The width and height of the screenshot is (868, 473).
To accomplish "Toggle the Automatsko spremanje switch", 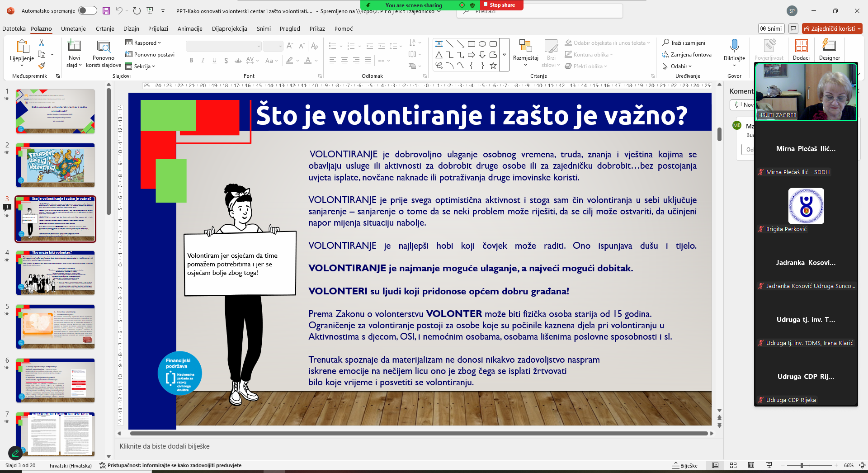I will (87, 11).
